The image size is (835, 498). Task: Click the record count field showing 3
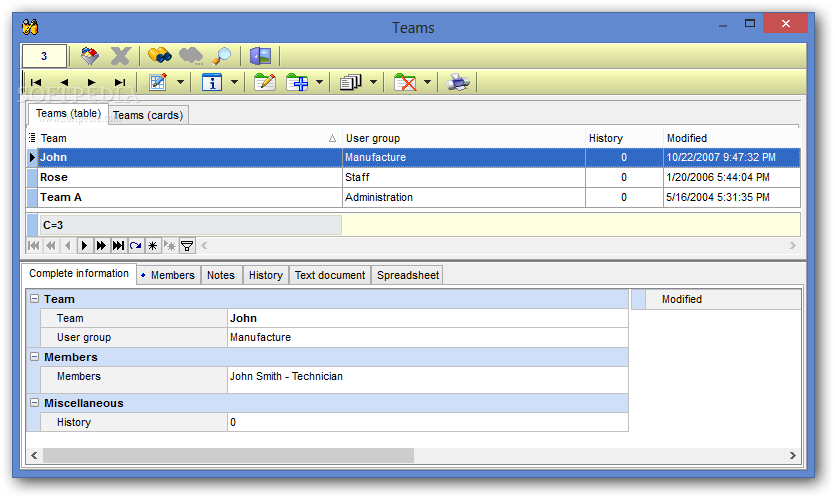(x=44, y=56)
